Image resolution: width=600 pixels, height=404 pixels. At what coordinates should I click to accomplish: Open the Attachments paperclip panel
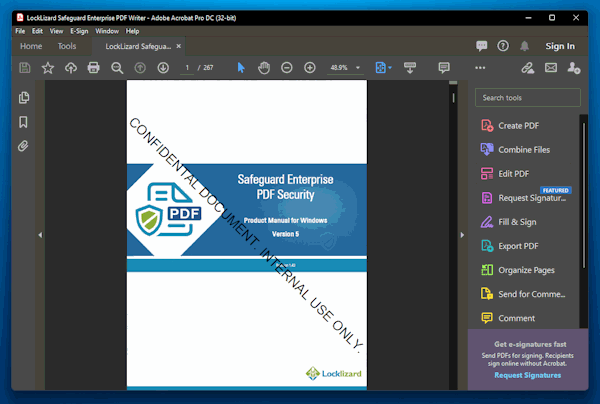point(23,146)
